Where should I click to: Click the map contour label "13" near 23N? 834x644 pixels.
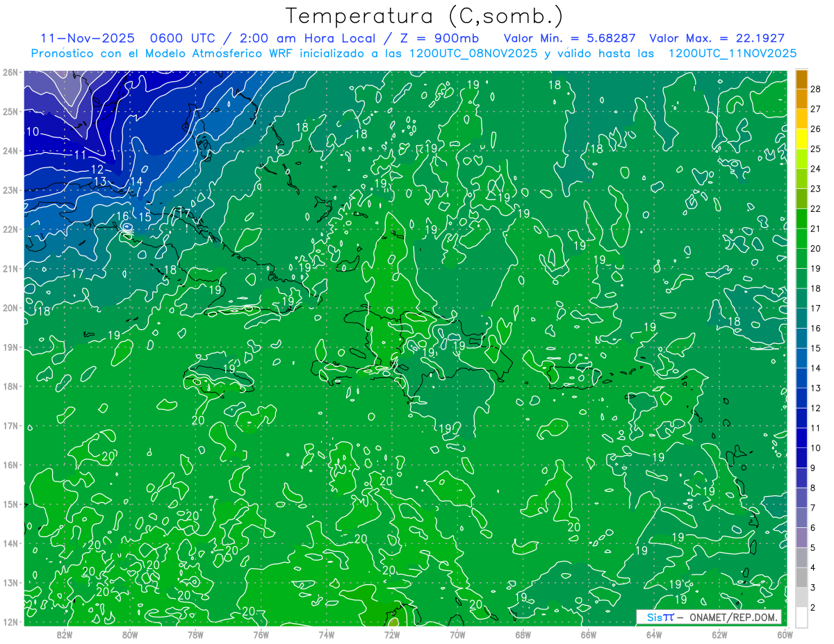pyautogui.click(x=100, y=182)
